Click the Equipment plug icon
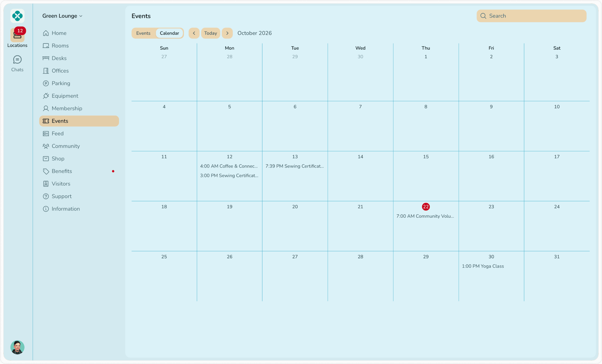Screen dimensions: 602x364 pos(46,96)
